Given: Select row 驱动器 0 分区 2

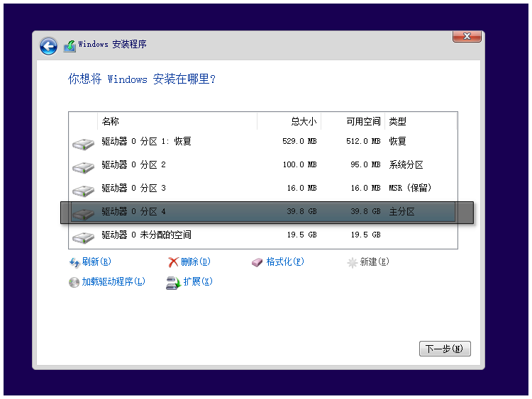Looking at the screenshot, I should [x=263, y=165].
